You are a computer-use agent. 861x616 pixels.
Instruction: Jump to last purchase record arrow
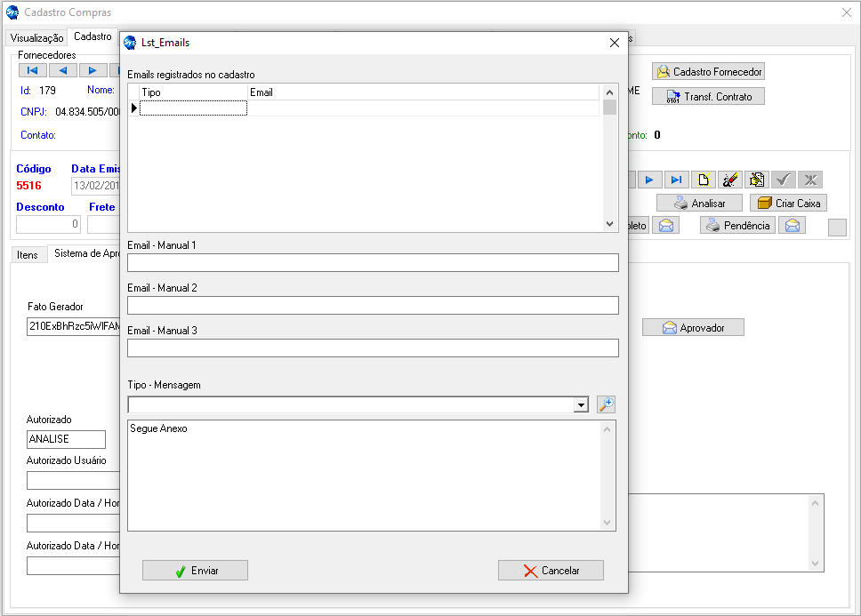[677, 180]
